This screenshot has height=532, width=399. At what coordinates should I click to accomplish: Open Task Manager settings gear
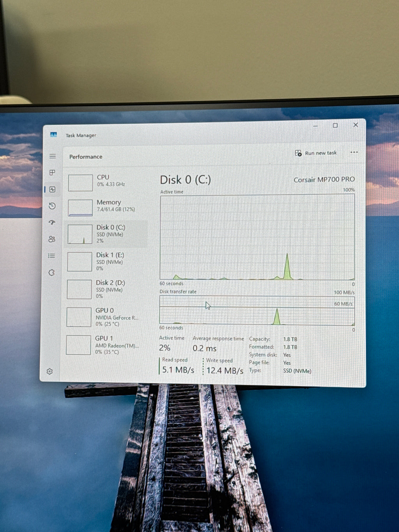[49, 371]
